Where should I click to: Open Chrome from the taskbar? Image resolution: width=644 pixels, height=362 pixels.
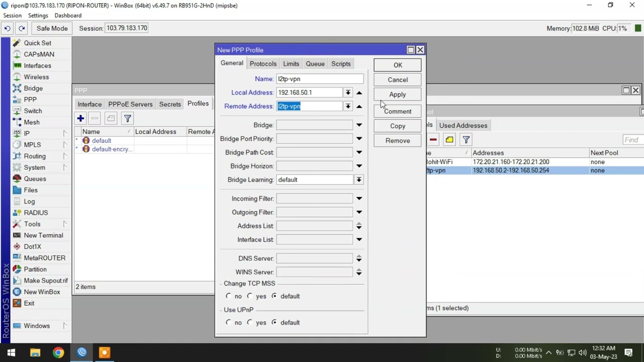(x=58, y=352)
